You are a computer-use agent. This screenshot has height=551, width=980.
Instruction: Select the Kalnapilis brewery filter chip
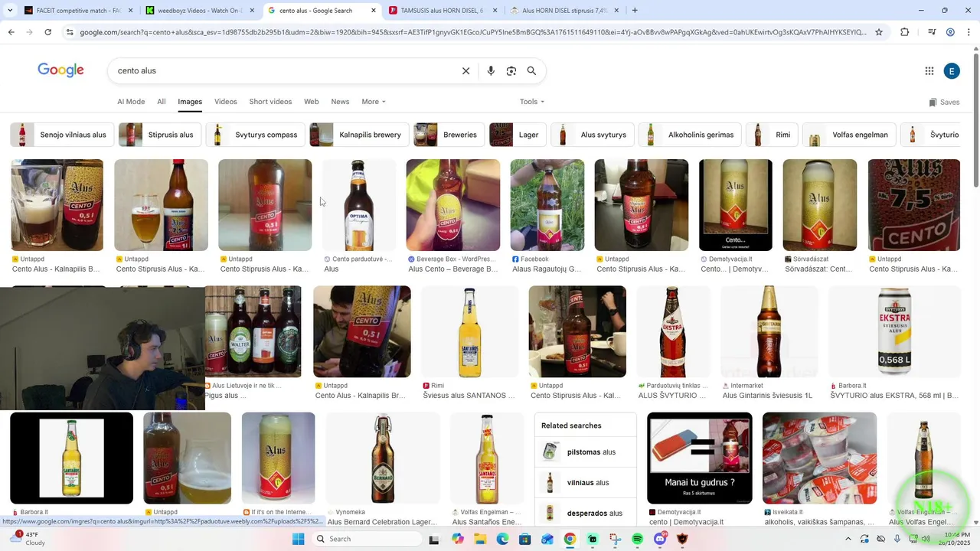coord(359,135)
